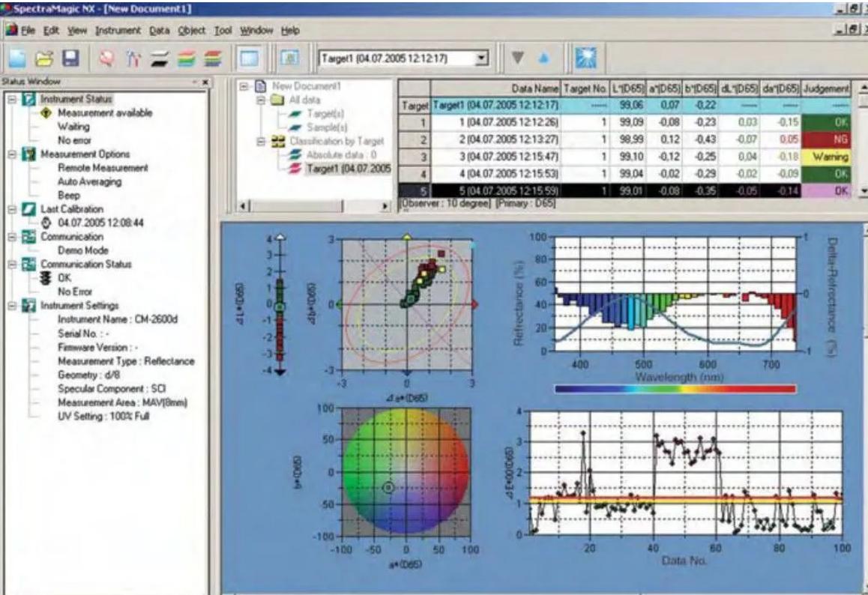The width and height of the screenshot is (868, 595).
Task: Click the blue starburst icon in toolbar
Action: (x=585, y=58)
